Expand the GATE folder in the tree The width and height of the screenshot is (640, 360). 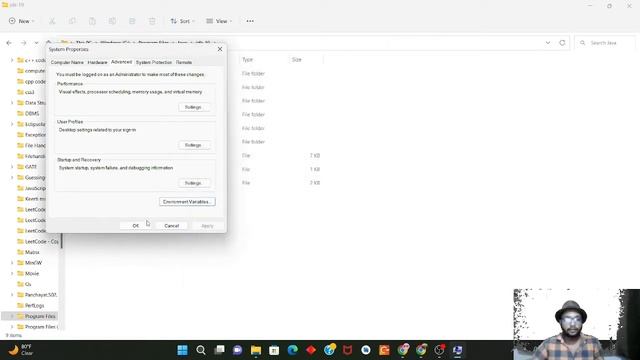12,167
